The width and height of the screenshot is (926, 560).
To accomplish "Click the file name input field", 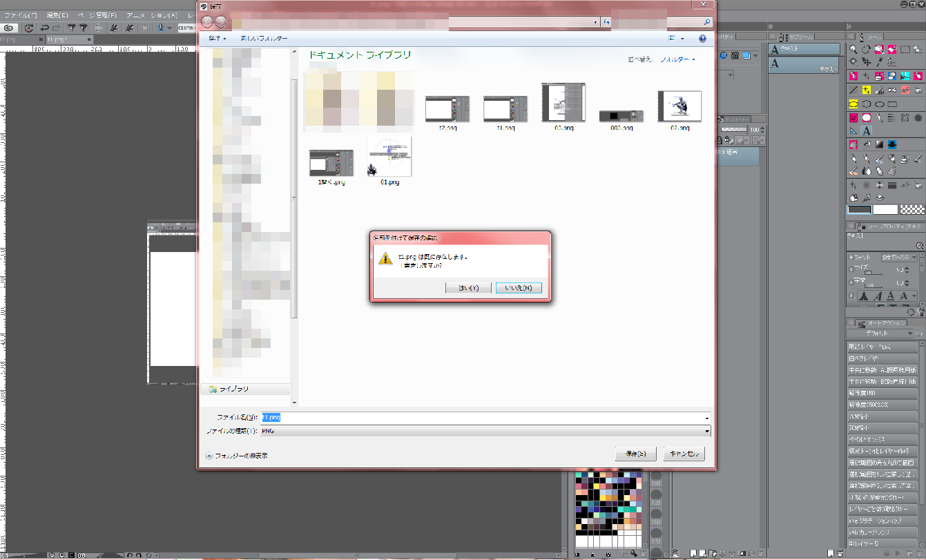I will click(x=481, y=418).
